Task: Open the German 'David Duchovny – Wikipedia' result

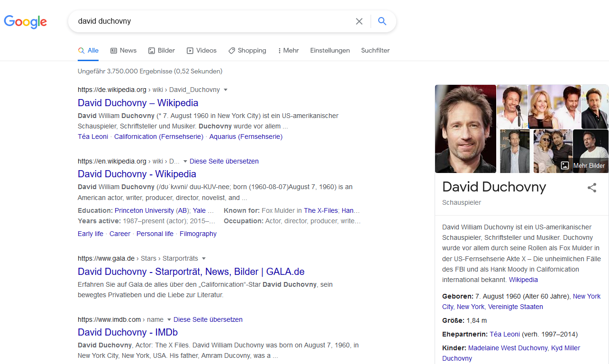Action: [x=138, y=103]
